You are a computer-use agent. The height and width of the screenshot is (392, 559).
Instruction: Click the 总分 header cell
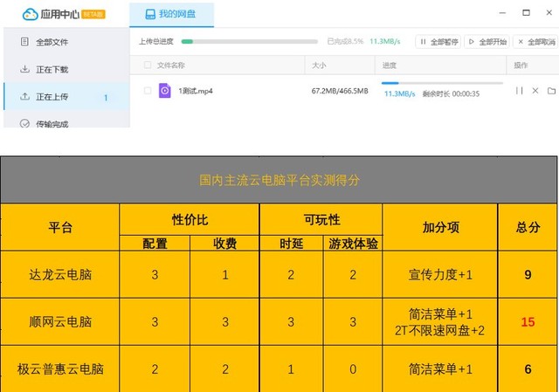[x=528, y=227]
